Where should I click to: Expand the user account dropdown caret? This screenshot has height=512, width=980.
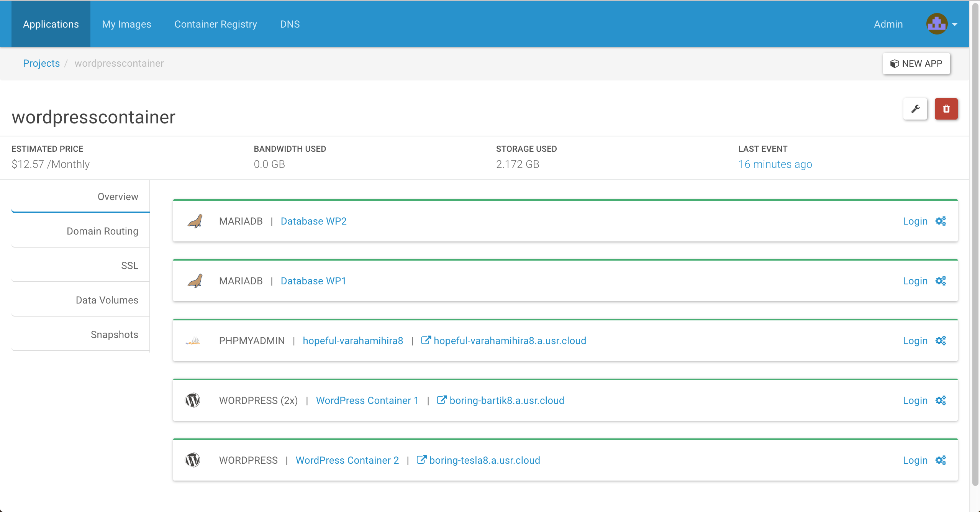click(954, 24)
